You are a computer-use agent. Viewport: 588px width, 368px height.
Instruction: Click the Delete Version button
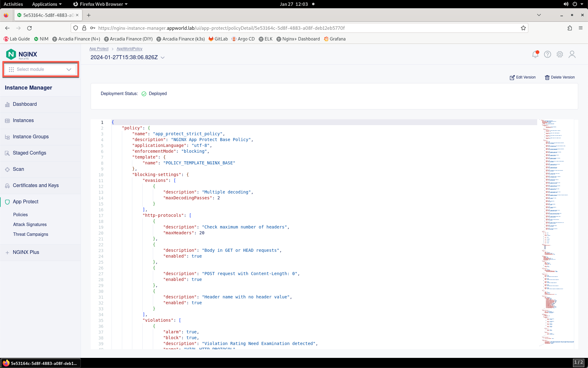pos(560,77)
